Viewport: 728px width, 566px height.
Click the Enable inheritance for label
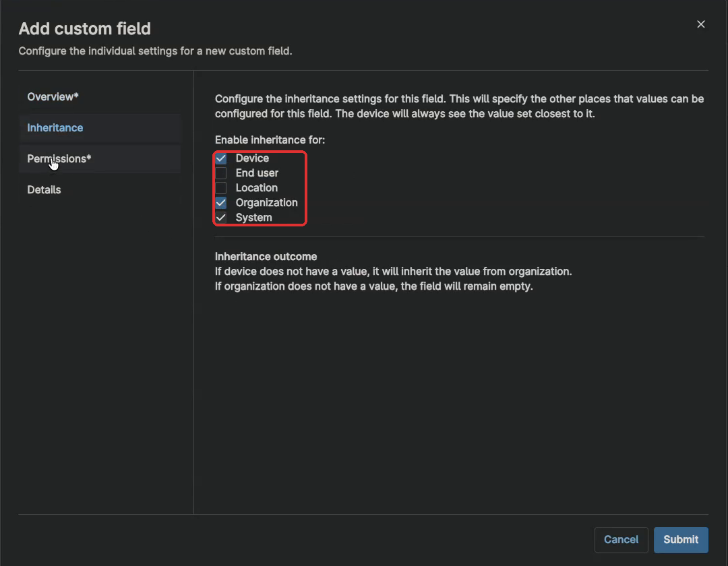270,139
